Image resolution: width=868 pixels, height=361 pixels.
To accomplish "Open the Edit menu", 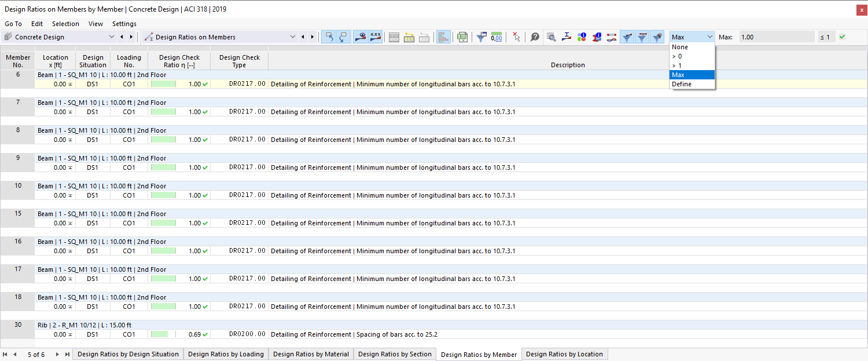I will tap(37, 24).
